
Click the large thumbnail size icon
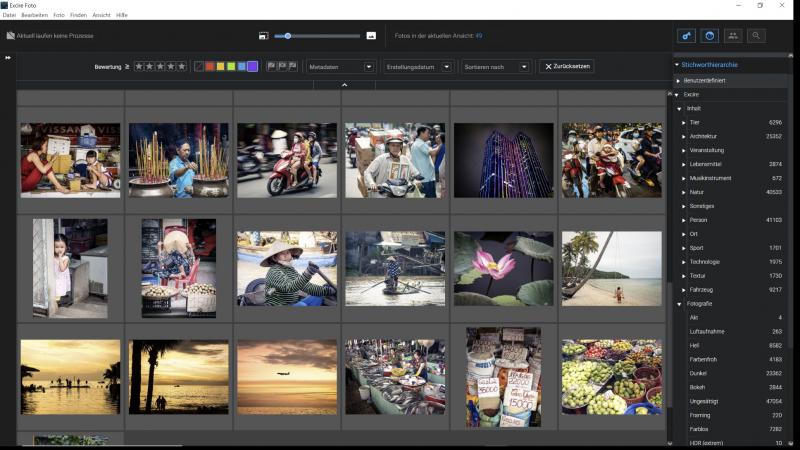click(371, 35)
